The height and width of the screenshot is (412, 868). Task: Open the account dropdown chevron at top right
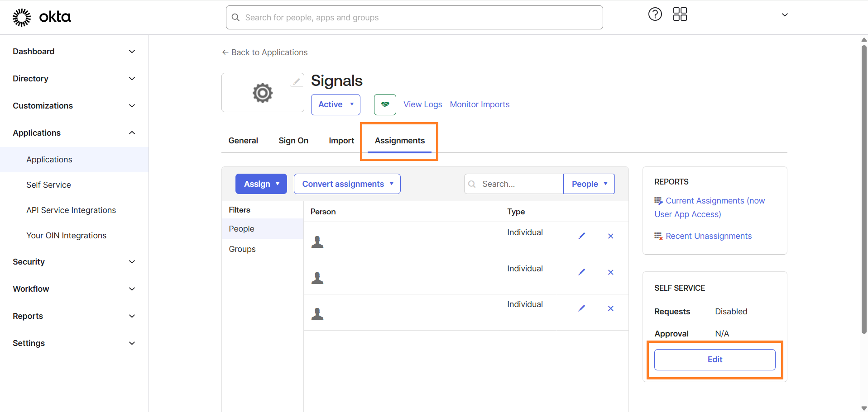(785, 15)
